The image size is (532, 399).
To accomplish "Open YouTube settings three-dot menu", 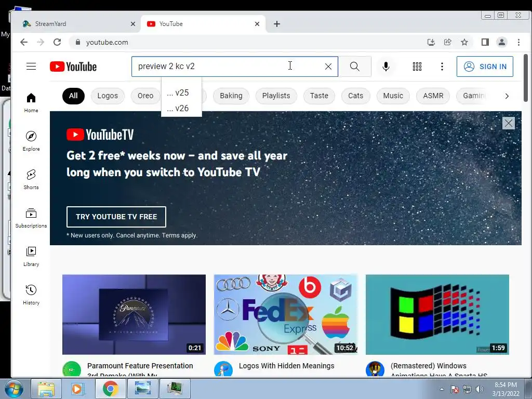I will point(442,66).
